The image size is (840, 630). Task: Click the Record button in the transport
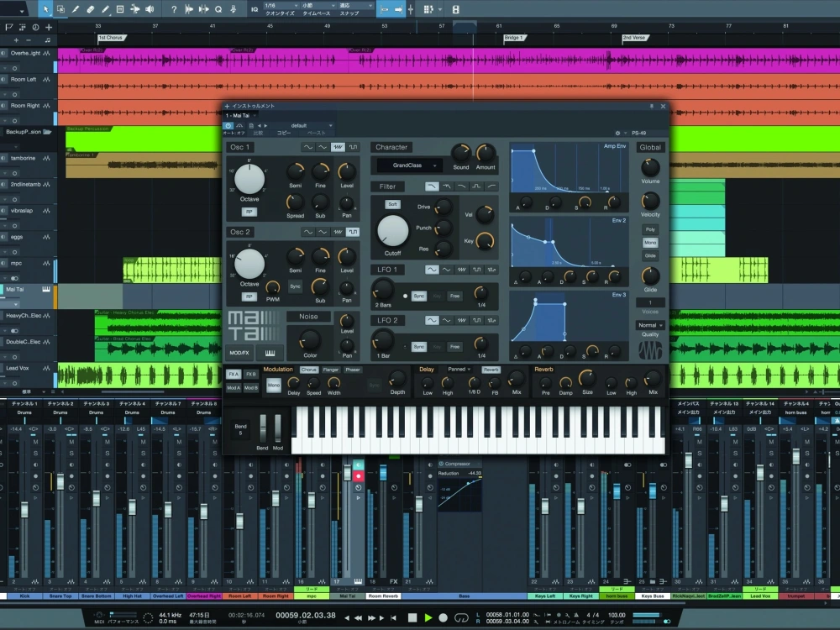click(443, 617)
